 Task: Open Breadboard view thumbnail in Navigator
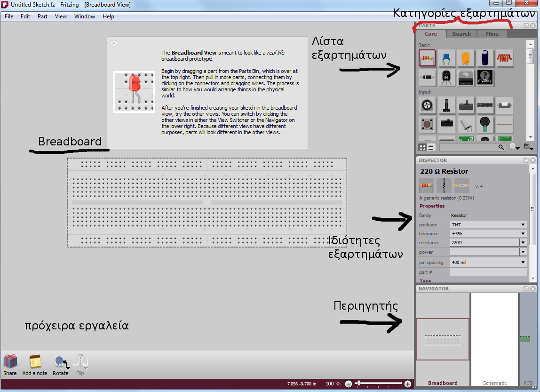click(443, 340)
